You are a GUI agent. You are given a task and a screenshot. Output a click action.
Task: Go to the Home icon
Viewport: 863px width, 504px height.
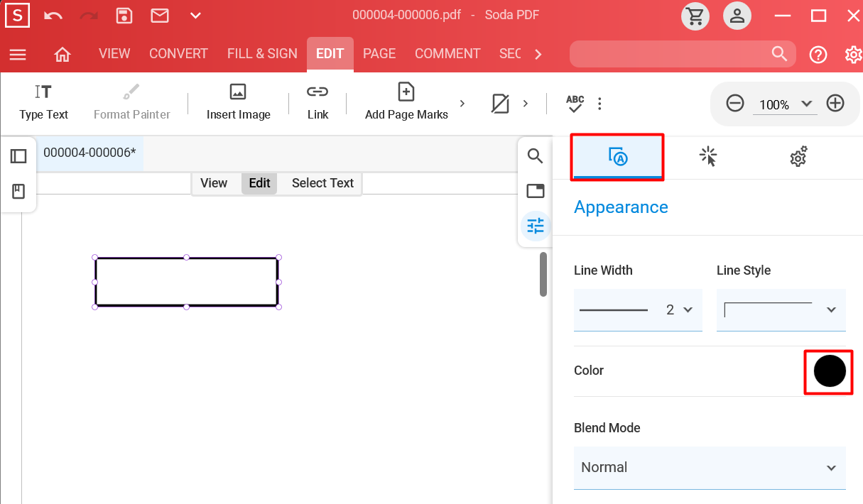(63, 55)
